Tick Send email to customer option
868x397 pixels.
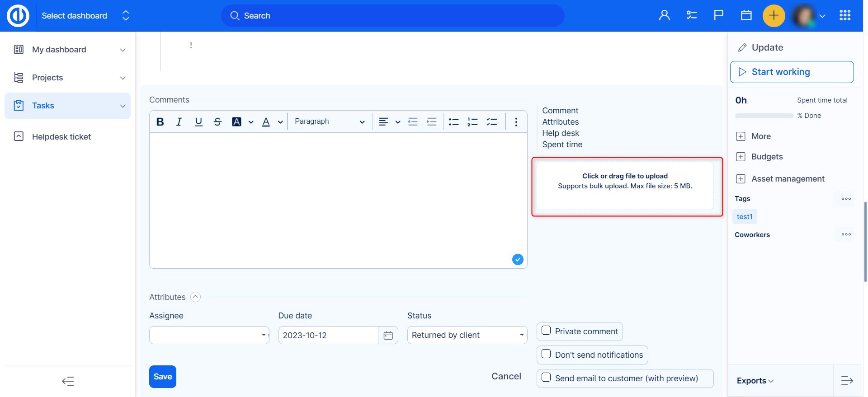(x=546, y=378)
